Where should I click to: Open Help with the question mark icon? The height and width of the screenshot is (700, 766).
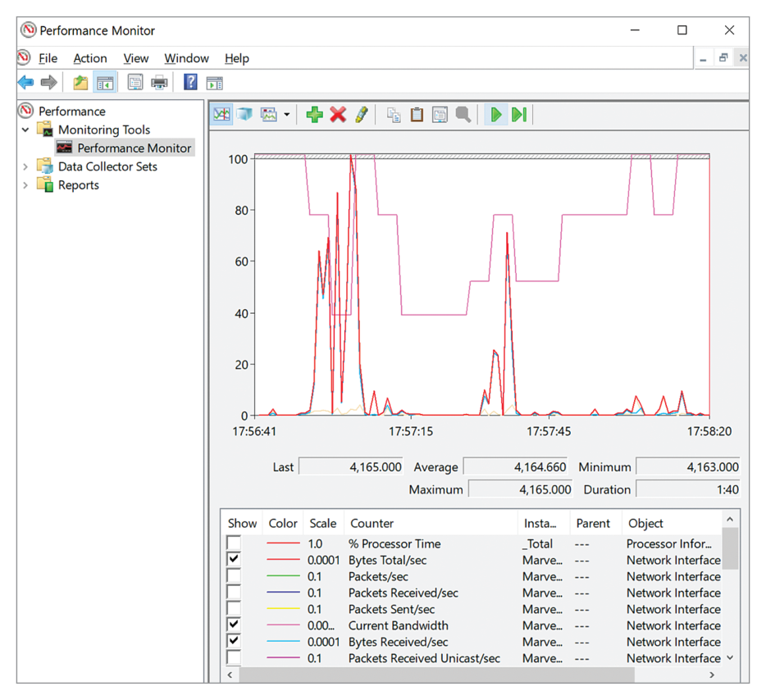[x=190, y=82]
